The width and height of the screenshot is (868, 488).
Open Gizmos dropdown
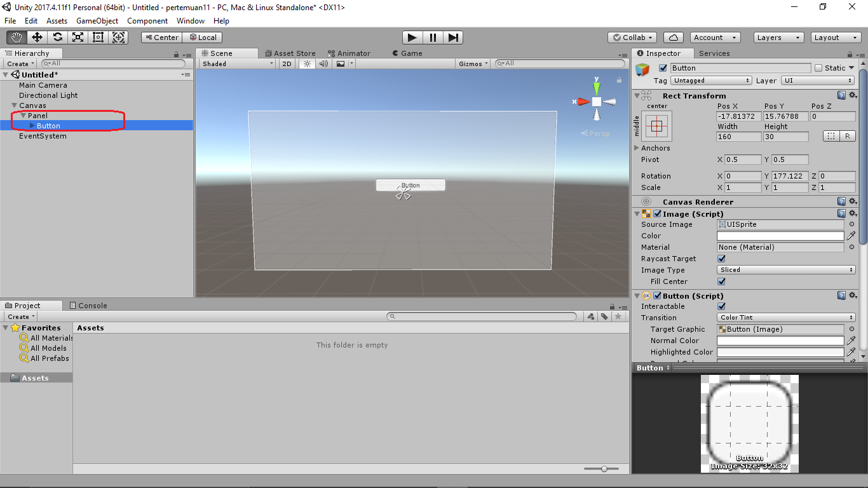[474, 64]
